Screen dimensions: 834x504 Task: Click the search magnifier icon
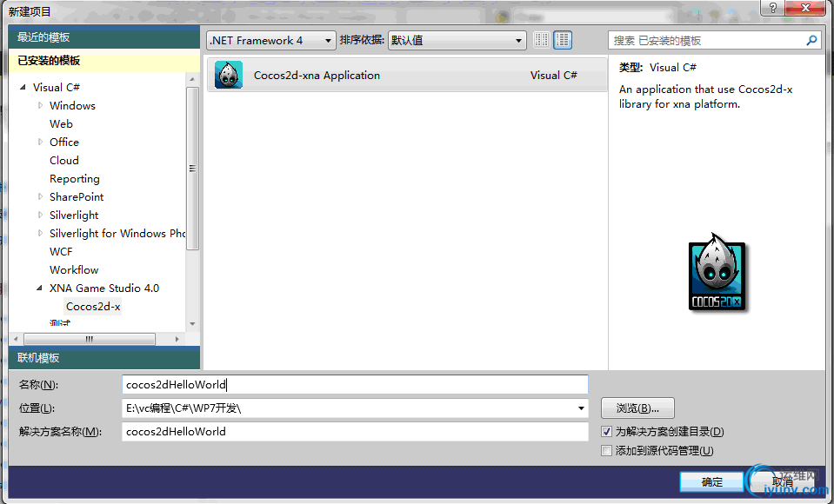(811, 39)
